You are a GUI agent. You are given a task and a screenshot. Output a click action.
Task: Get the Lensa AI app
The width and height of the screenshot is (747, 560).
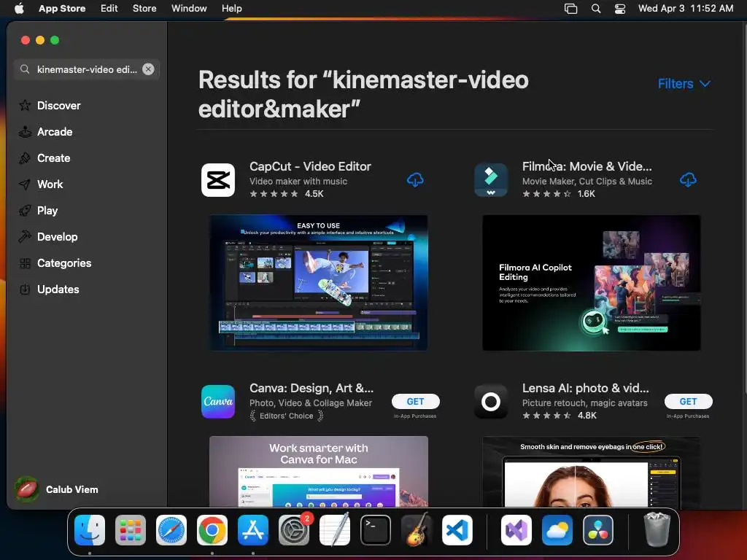tap(689, 402)
